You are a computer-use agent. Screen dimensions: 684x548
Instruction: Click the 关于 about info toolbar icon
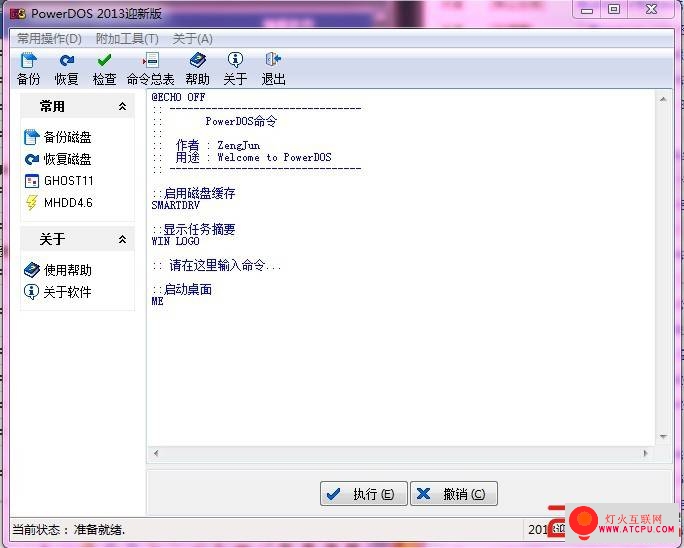[236, 60]
